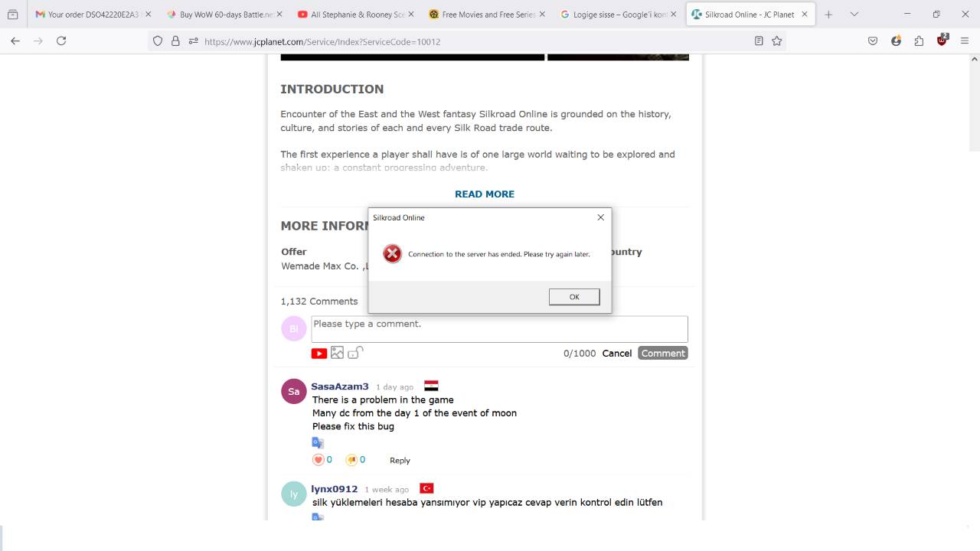The height and width of the screenshot is (551, 980).
Task: Close the Silkroad Online - JC Planet tab
Action: (805, 15)
